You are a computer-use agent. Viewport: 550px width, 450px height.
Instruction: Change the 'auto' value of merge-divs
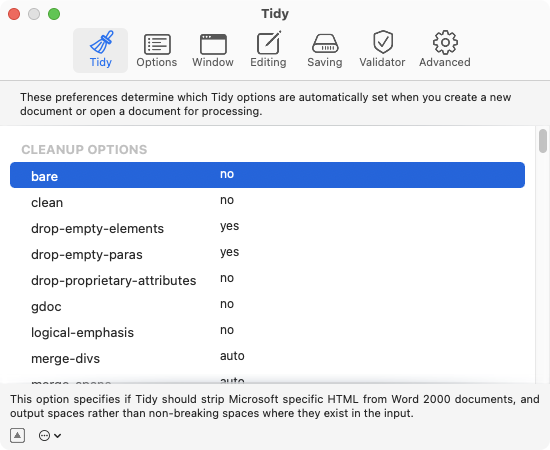click(232, 356)
